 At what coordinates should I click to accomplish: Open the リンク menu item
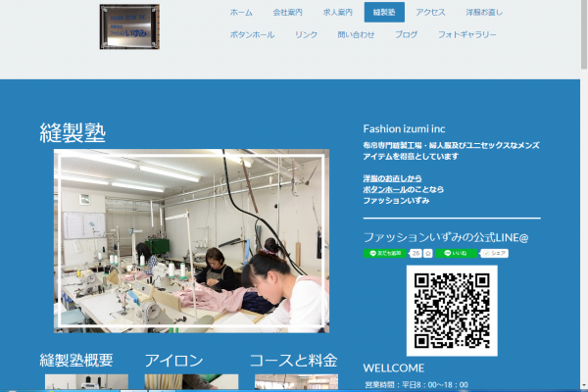coord(306,34)
